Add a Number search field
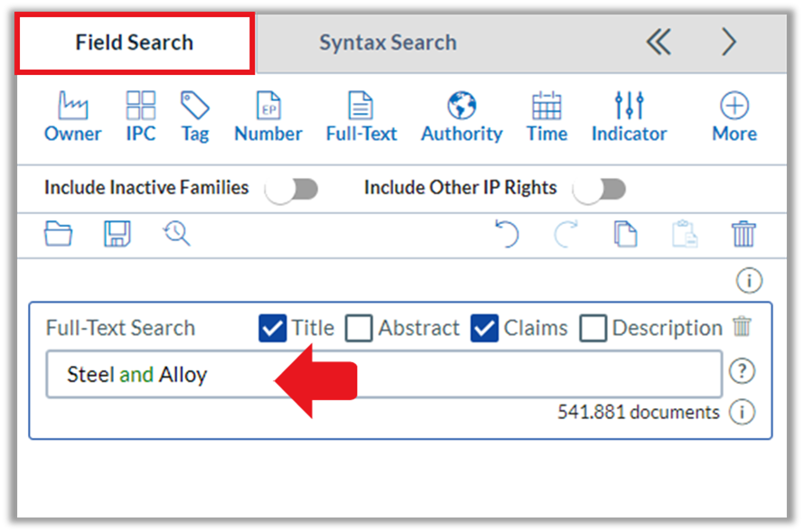Image resolution: width=804 pixels, height=532 pixels. (268, 117)
